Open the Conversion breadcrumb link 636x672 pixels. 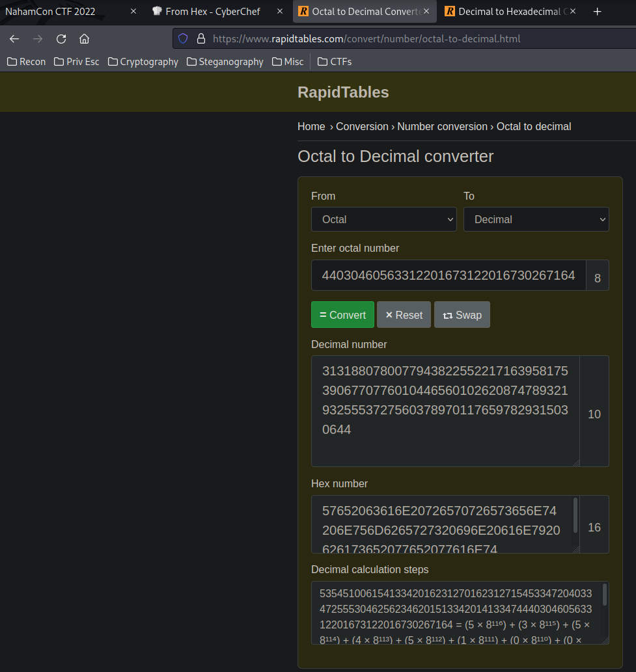coord(362,126)
